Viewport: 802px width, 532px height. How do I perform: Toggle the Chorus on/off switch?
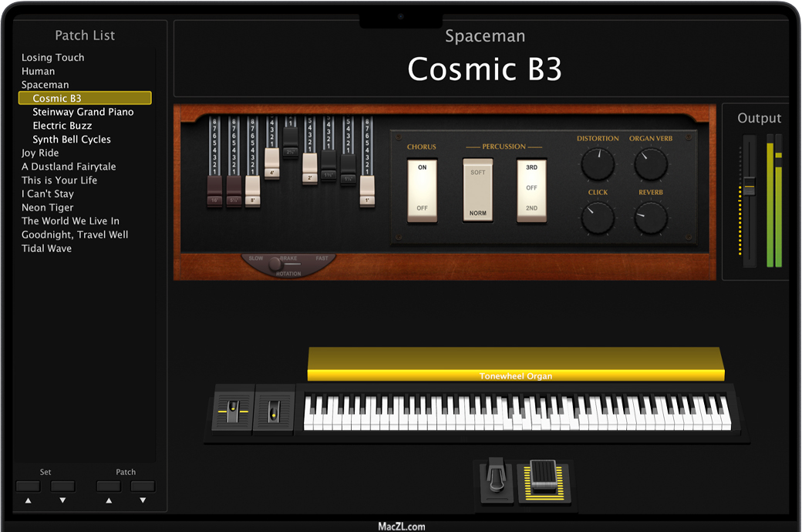(x=422, y=190)
